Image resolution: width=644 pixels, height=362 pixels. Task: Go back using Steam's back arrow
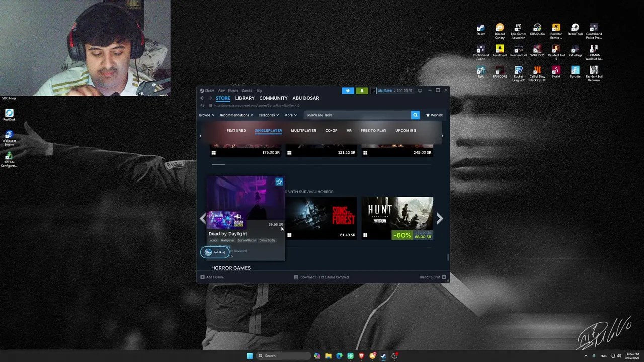tap(202, 98)
